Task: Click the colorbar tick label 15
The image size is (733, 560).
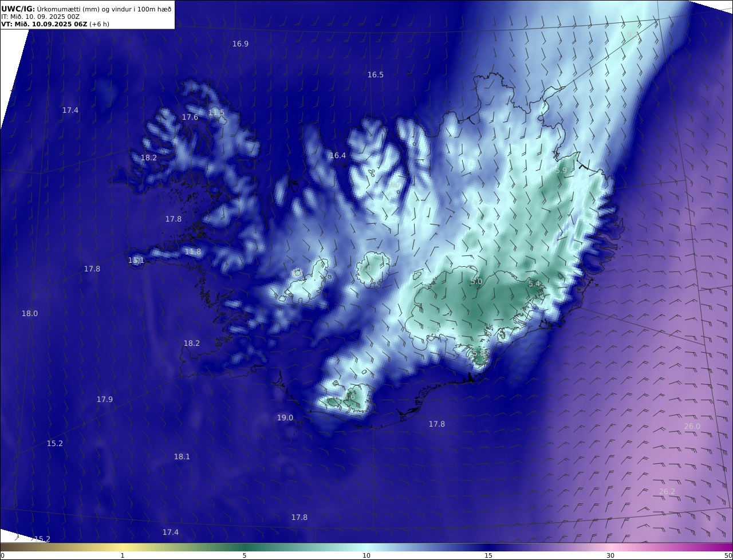Action: pos(488,555)
